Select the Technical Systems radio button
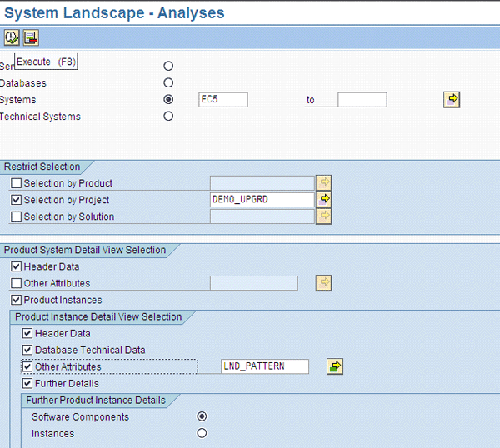Viewport: 500px width, 448px height. pyautogui.click(x=168, y=116)
